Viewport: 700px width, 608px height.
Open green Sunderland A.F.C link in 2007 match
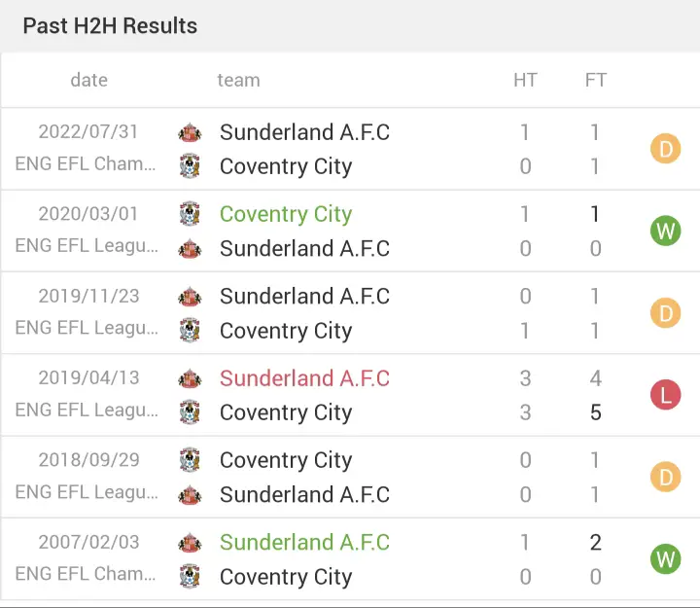coord(304,542)
